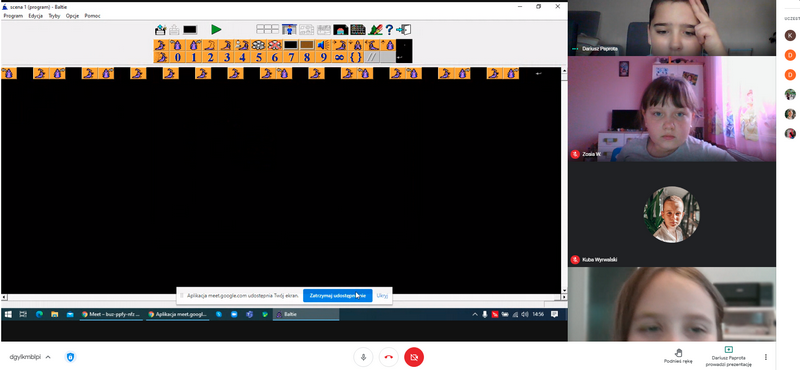Open the Tryby menu
Viewport: 800px width, 370px height.
click(55, 16)
